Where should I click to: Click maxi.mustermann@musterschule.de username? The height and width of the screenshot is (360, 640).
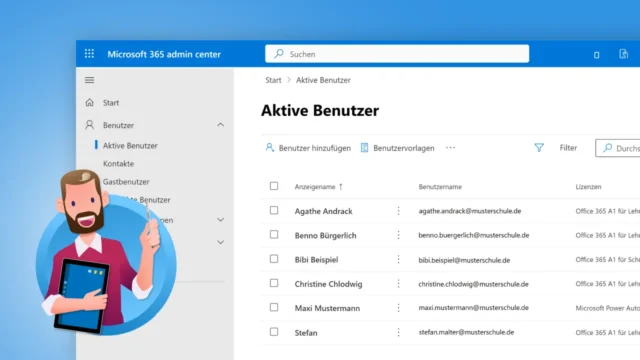pos(473,308)
